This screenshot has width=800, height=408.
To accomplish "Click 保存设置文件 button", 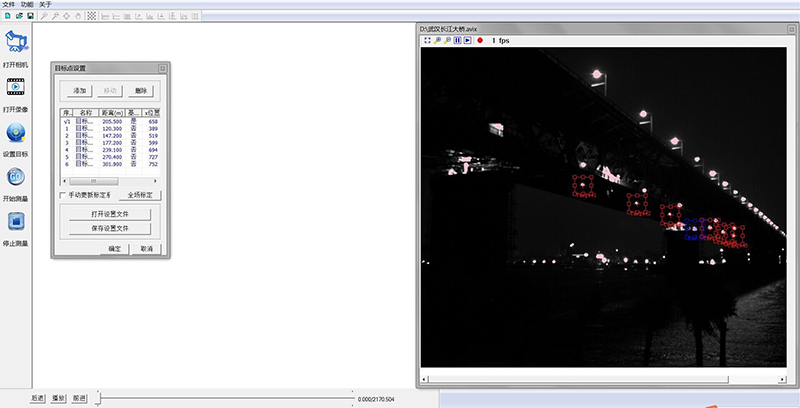I will 110,228.
